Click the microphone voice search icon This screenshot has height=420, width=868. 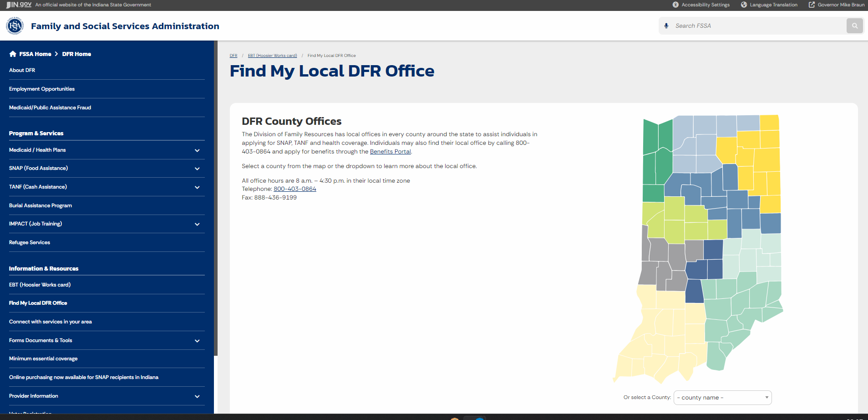click(x=666, y=26)
